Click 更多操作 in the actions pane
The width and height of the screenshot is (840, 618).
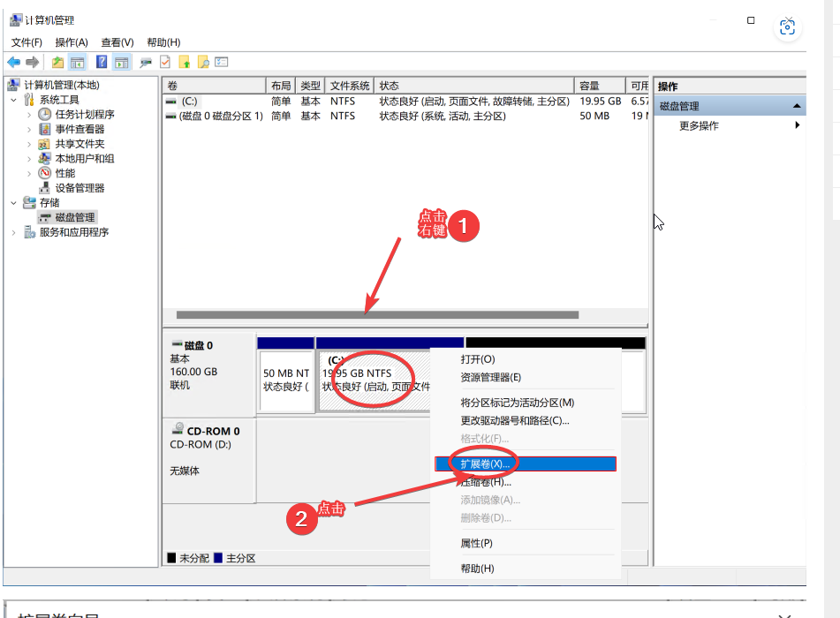click(x=699, y=125)
